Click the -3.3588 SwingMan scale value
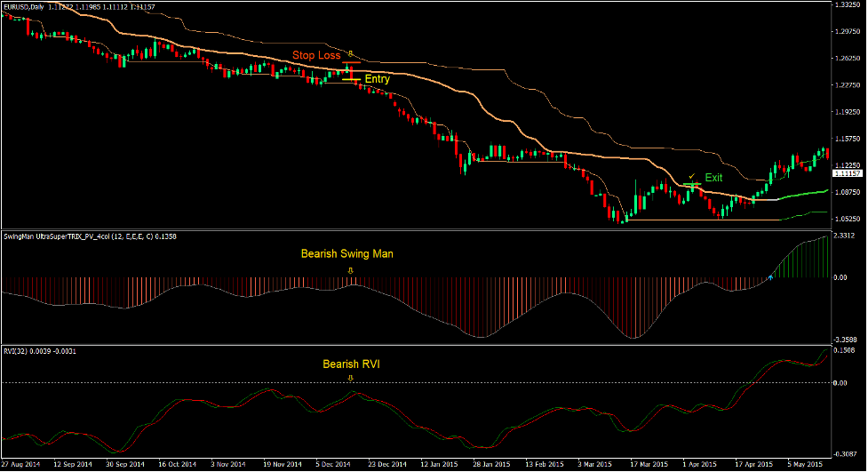Screen dimensions: 868x472 tap(845, 340)
